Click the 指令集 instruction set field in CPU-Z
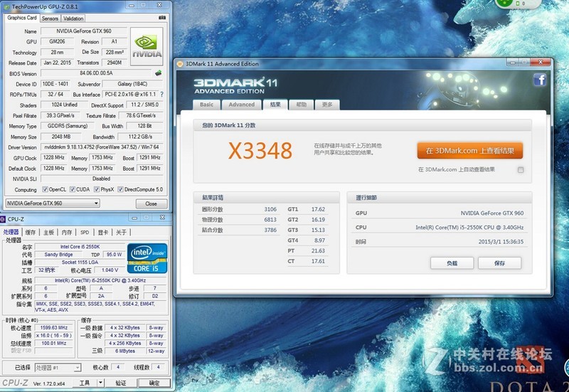This screenshot has width=569, height=392. click(x=100, y=307)
